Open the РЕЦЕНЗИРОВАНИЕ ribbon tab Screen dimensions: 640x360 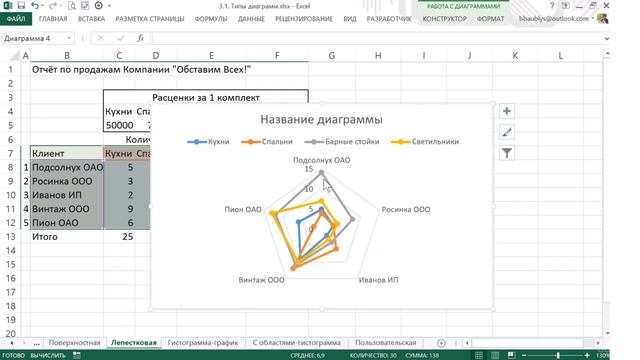(x=304, y=19)
